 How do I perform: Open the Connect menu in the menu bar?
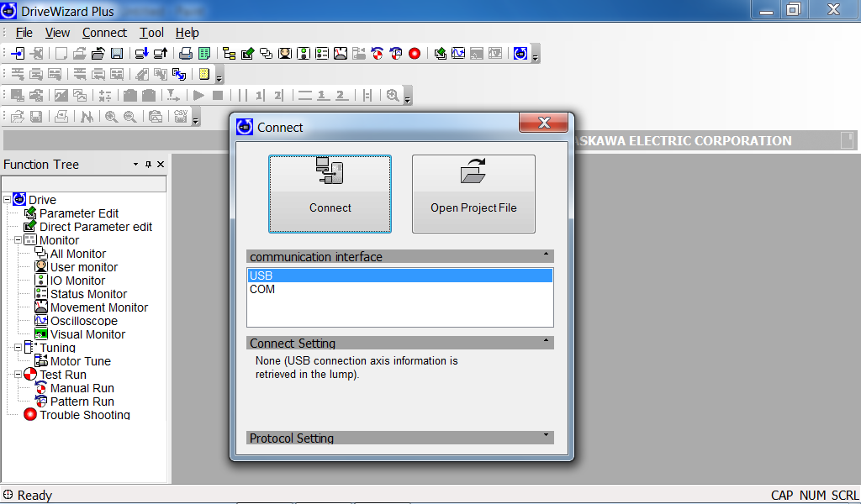pyautogui.click(x=104, y=33)
